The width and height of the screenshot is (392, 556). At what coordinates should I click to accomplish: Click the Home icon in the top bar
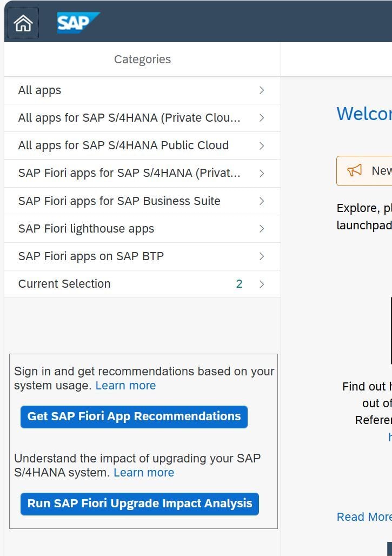tap(23, 23)
